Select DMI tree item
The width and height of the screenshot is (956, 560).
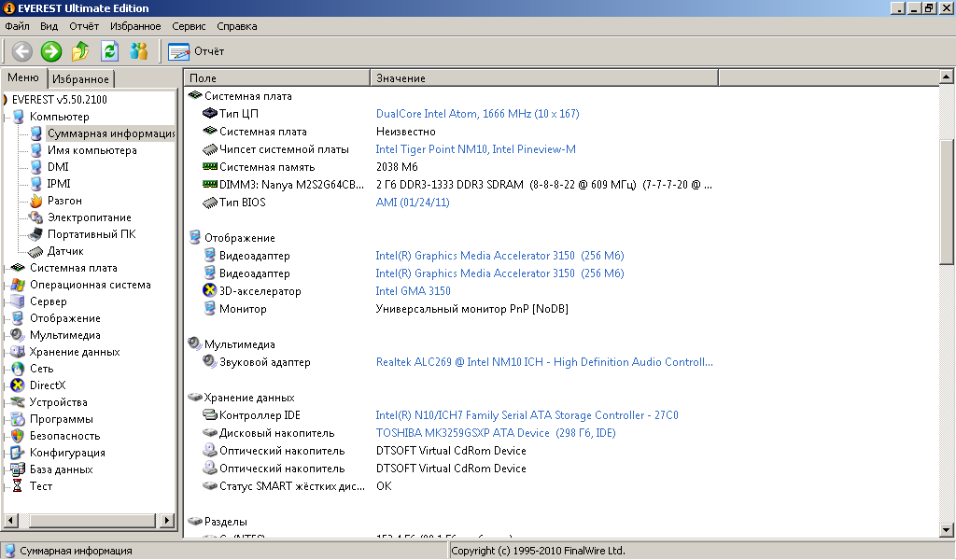[x=58, y=167]
